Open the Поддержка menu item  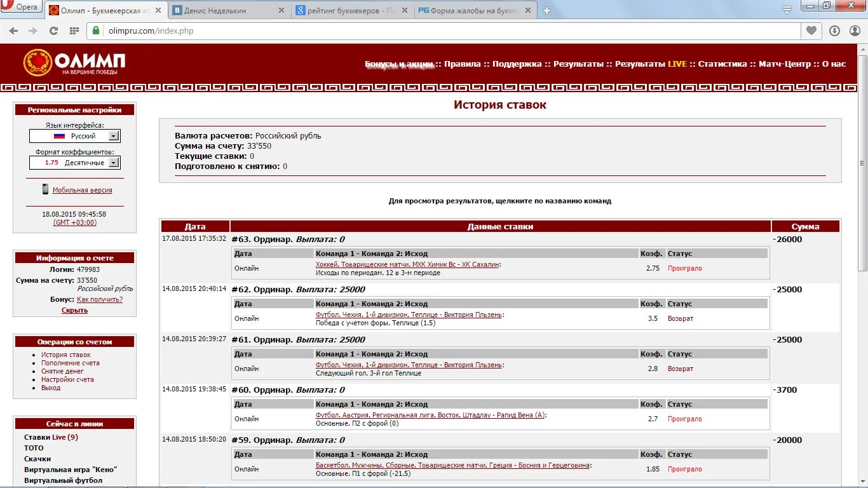[x=517, y=64]
